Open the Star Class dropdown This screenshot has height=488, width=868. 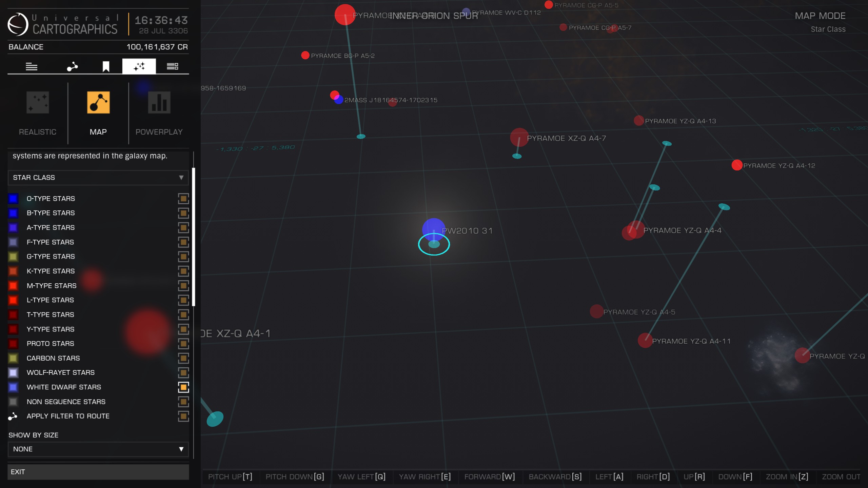click(x=98, y=178)
